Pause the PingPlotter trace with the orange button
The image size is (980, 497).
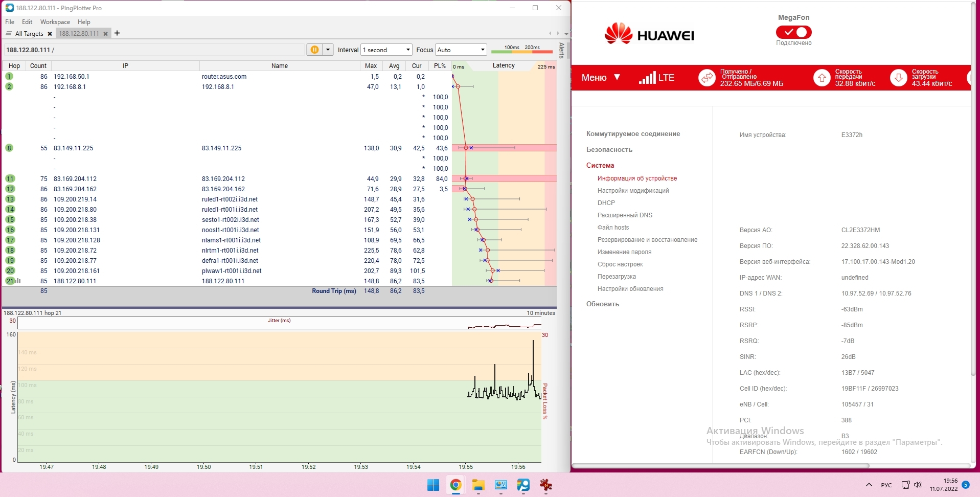point(314,50)
